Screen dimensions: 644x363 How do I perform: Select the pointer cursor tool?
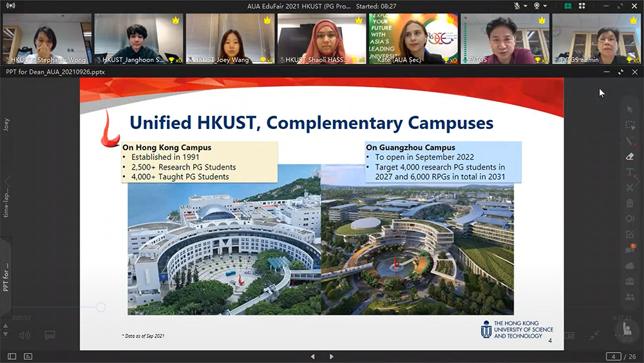[x=630, y=110]
